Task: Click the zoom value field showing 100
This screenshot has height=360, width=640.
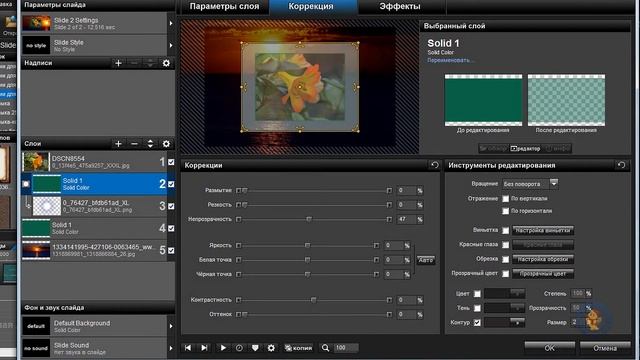Action: click(x=346, y=348)
